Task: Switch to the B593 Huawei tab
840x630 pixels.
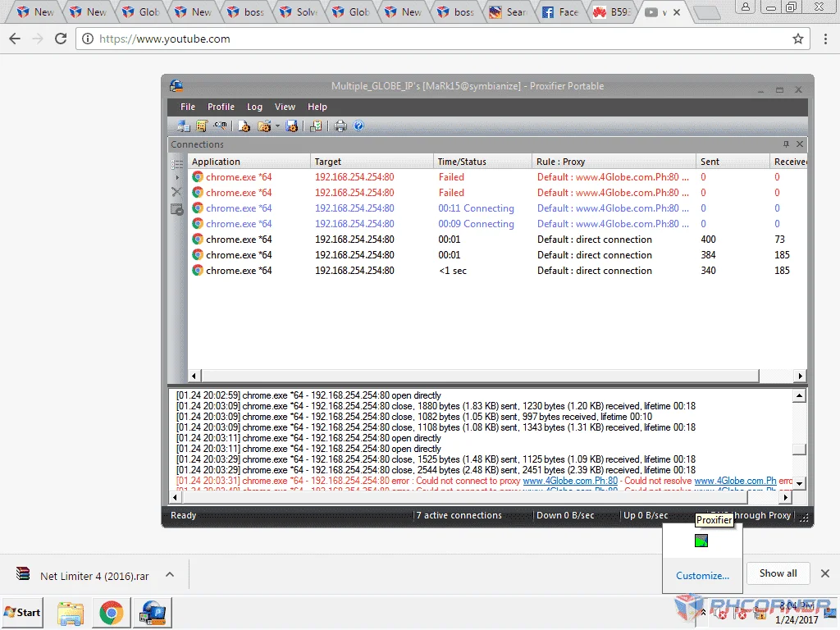Action: pyautogui.click(x=612, y=11)
